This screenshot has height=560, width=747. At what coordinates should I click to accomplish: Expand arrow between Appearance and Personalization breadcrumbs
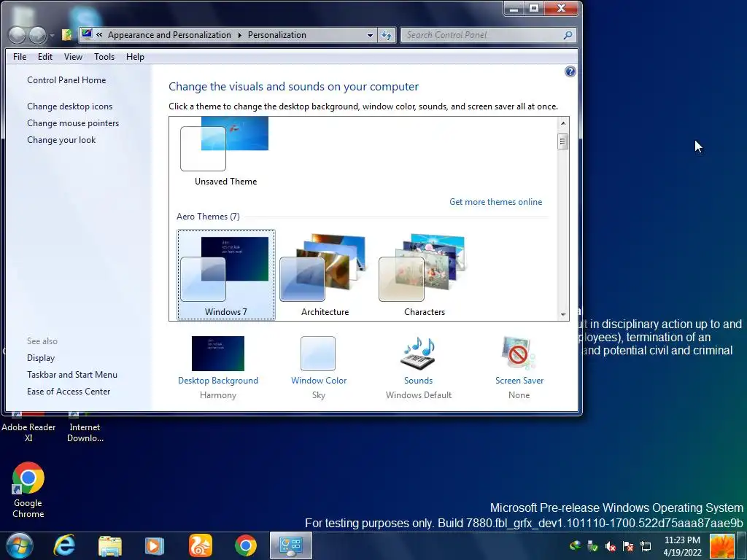click(x=239, y=35)
